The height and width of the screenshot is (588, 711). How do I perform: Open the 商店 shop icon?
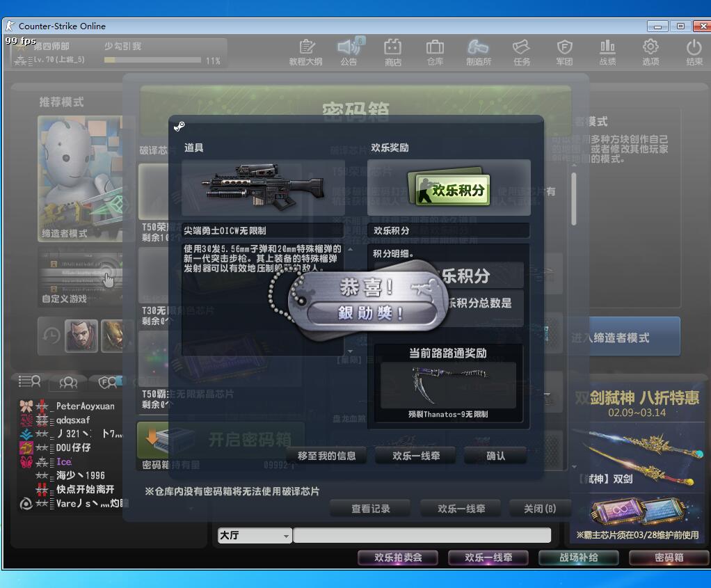pyautogui.click(x=392, y=53)
